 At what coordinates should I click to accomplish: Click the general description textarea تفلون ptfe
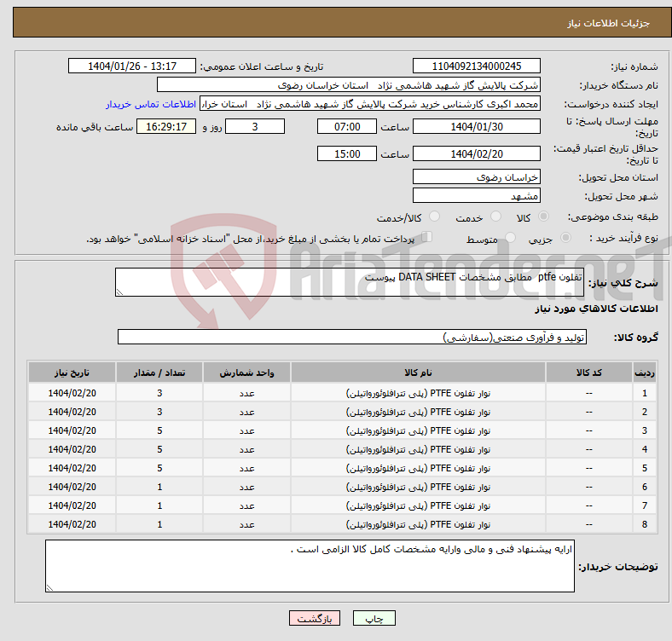[x=350, y=282]
